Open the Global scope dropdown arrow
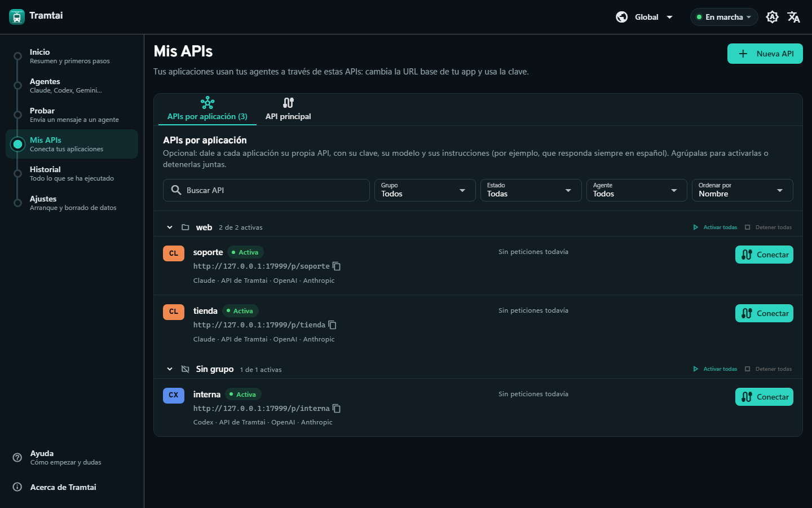This screenshot has width=812, height=508. pyautogui.click(x=670, y=17)
